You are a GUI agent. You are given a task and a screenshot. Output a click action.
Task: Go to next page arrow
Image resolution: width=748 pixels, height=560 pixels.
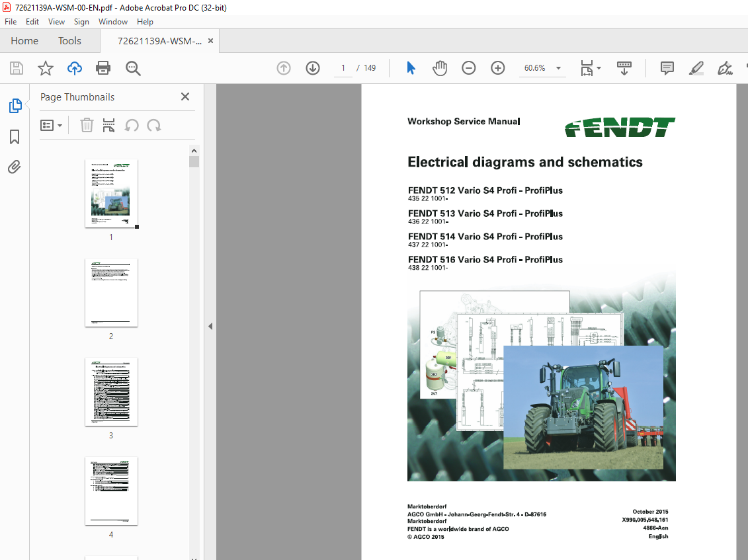[312, 68]
